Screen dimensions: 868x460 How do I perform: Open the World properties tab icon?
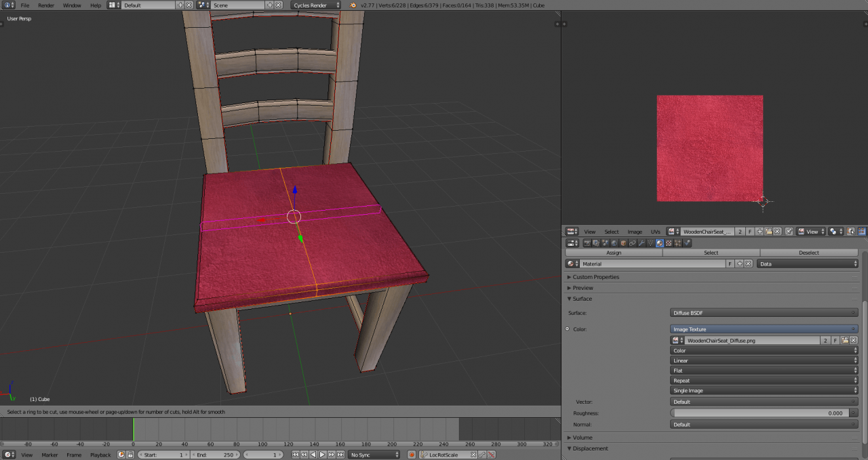click(x=614, y=243)
